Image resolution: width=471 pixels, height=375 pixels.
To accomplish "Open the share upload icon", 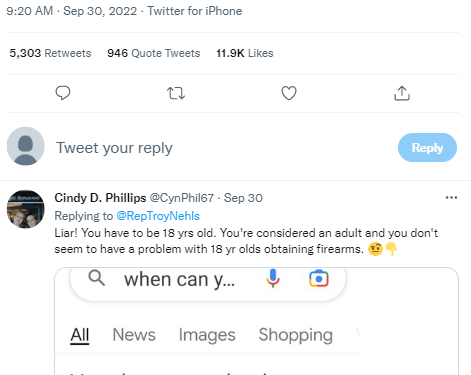I will (x=402, y=93).
